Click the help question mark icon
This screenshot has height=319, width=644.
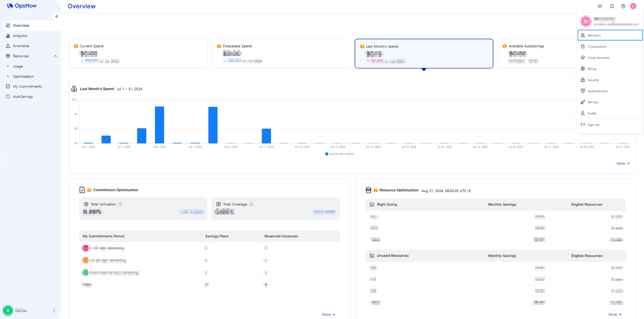click(x=623, y=6)
